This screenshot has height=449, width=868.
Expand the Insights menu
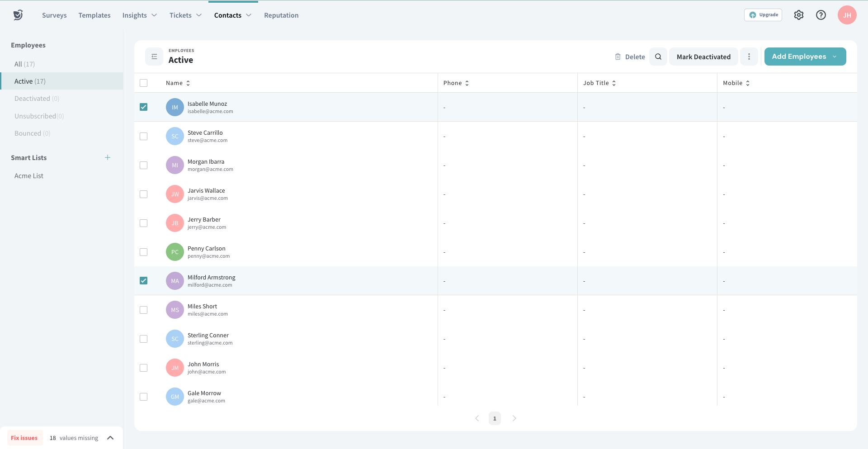139,15
